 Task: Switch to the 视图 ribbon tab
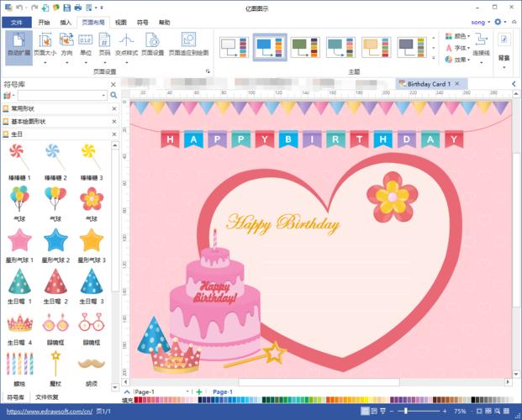[121, 23]
